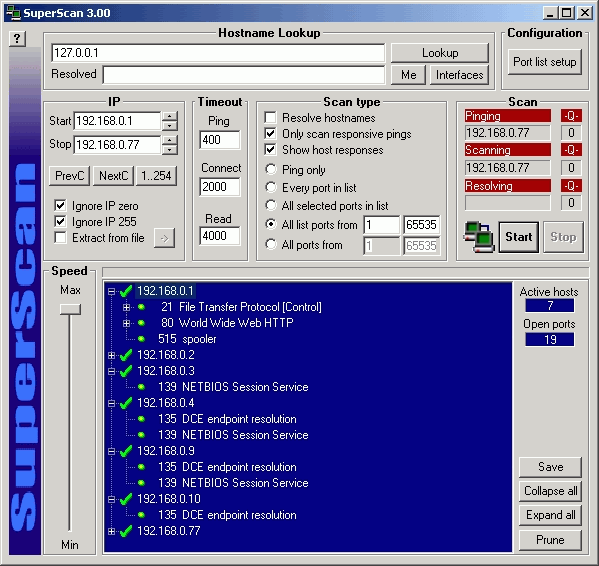The width and height of the screenshot is (599, 566).
Task: Click the green dot of port 515 spooler
Action: coord(141,339)
